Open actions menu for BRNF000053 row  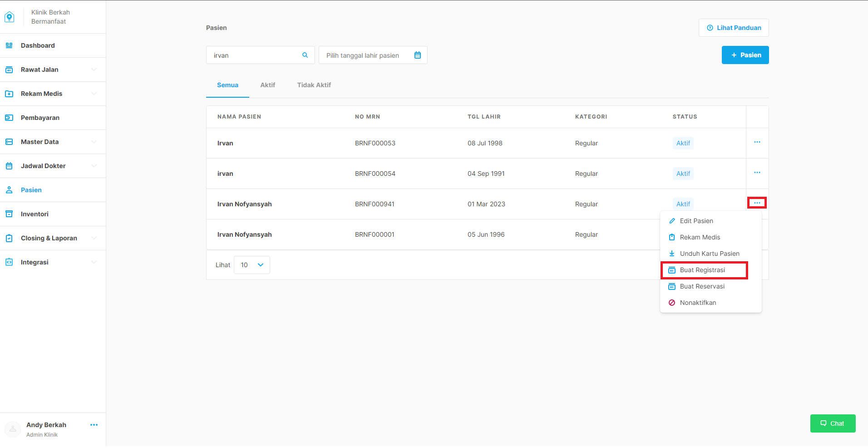[x=757, y=142]
